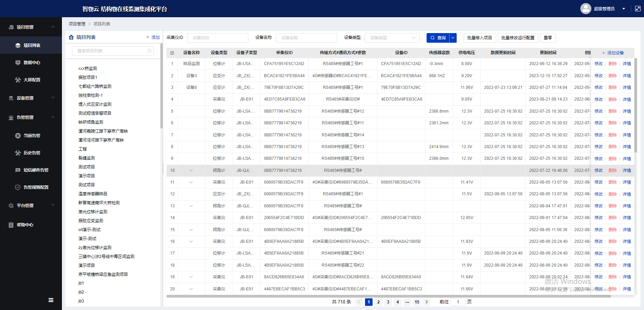This screenshot has height=310, width=644.
Task: Click the search icon in project search box
Action: (149, 51)
